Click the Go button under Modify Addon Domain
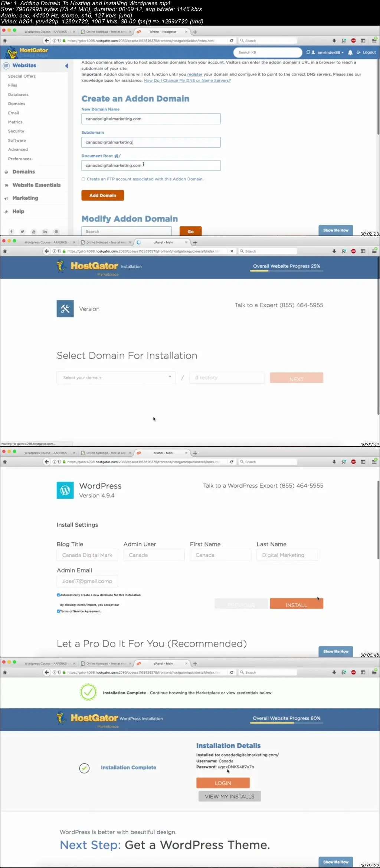 (x=190, y=231)
